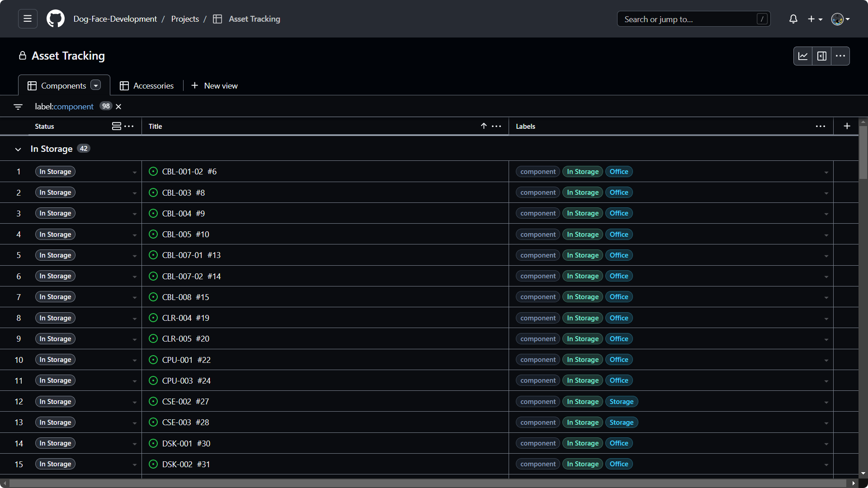This screenshot has height=488, width=868.
Task: Click the New view tab
Action: tap(214, 86)
